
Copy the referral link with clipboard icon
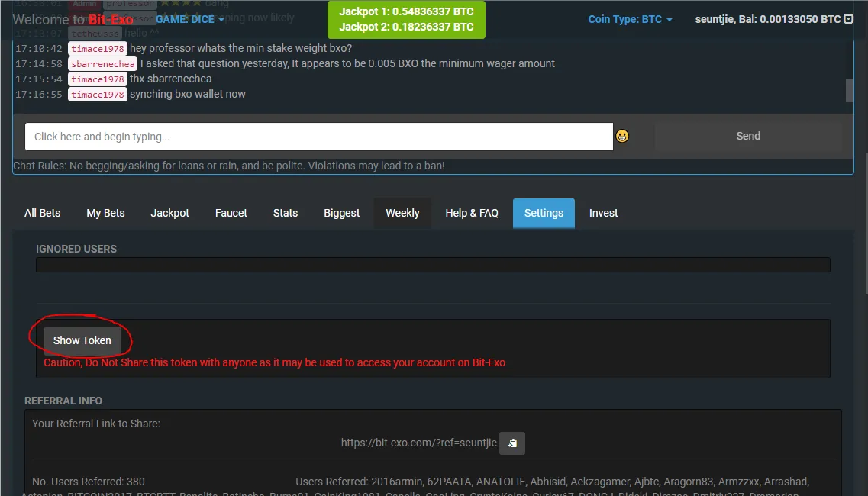click(x=512, y=443)
